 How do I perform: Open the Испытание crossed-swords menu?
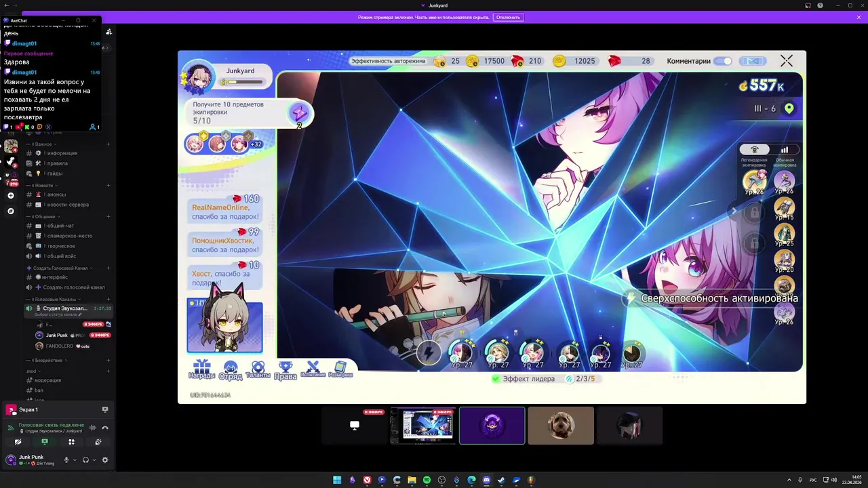[313, 369]
